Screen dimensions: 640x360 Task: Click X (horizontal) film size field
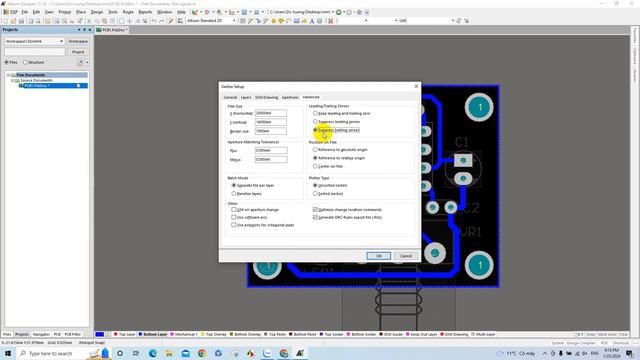tap(271, 113)
